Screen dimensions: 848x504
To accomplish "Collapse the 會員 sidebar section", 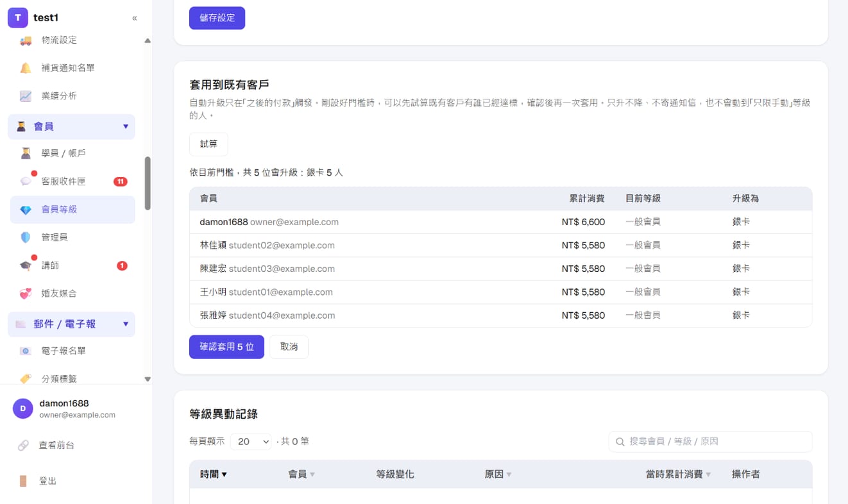I will pyautogui.click(x=126, y=126).
